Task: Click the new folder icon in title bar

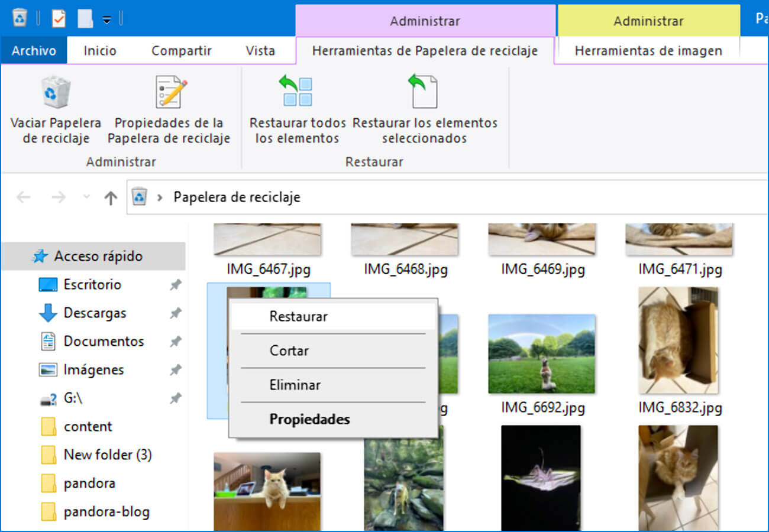Action: (85, 18)
